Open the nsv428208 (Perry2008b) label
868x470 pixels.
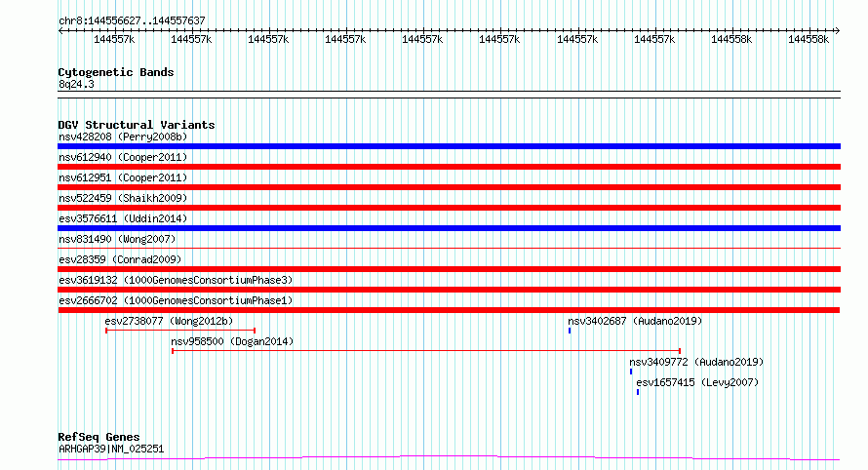point(123,137)
